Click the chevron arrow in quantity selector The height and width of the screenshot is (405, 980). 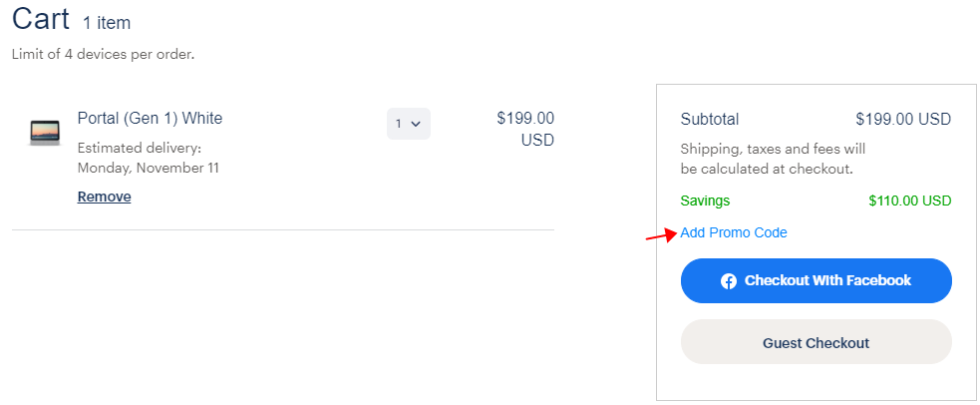click(416, 124)
